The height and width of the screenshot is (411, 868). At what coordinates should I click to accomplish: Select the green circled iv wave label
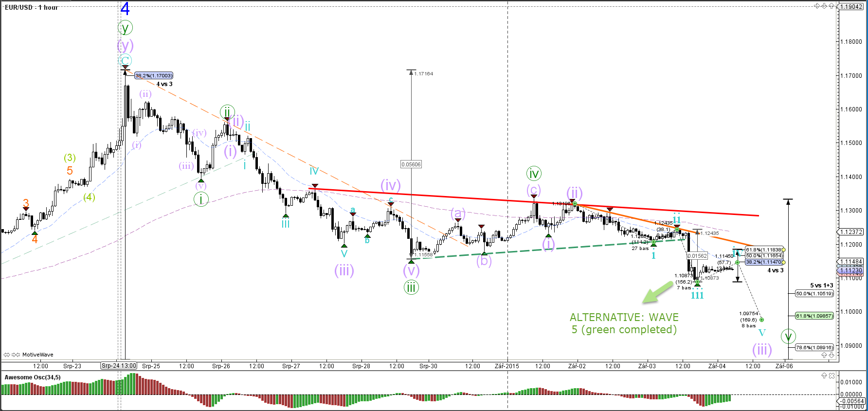[x=534, y=173]
